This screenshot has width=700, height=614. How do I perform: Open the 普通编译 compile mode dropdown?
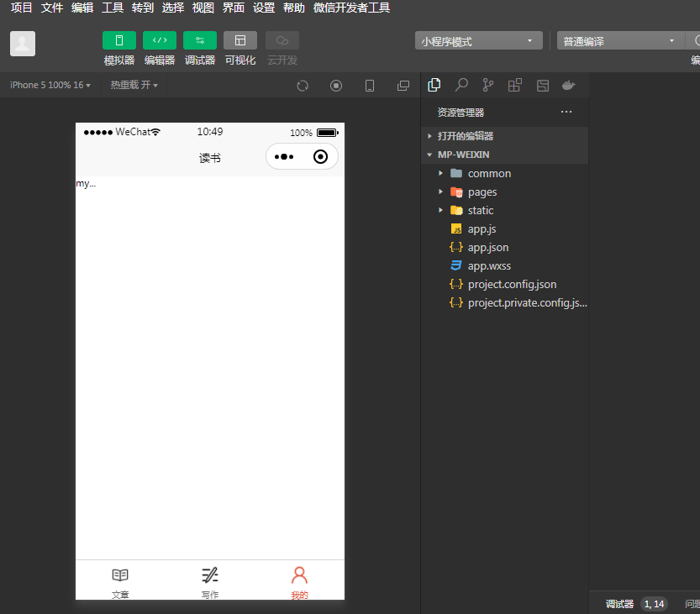tap(620, 40)
